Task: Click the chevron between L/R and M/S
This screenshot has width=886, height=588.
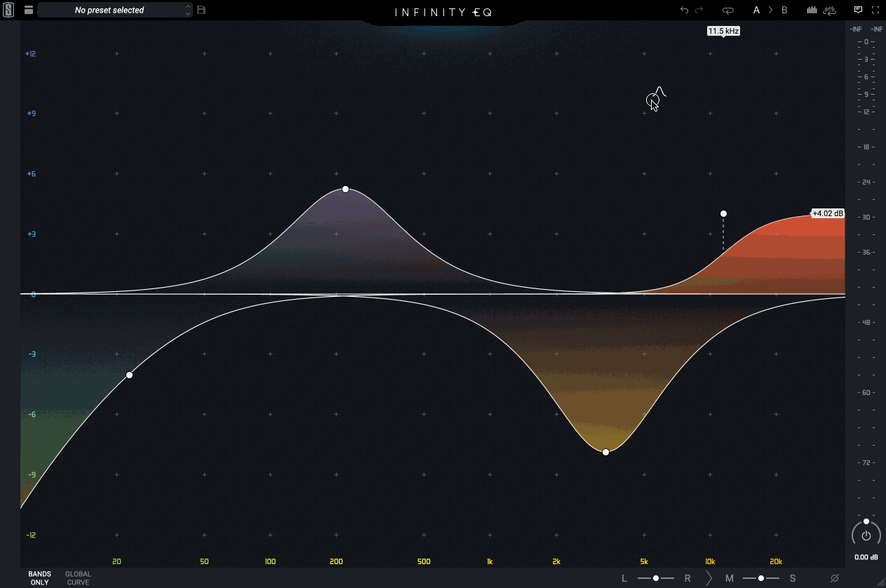Action: 709,578
